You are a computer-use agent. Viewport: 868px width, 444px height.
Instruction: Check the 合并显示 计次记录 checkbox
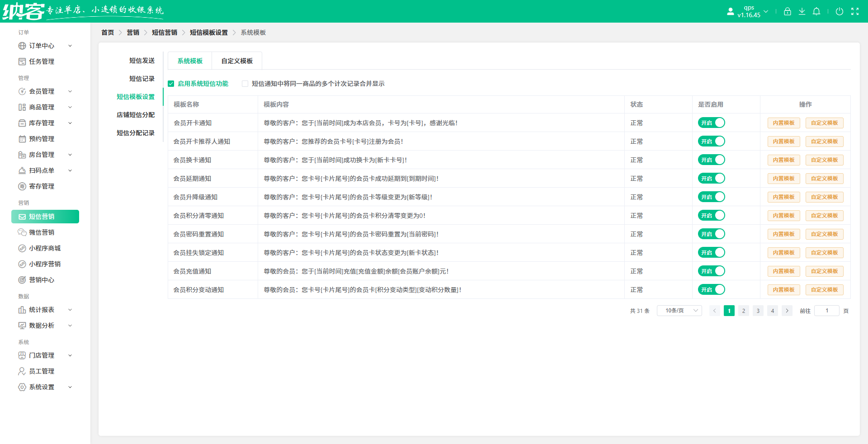click(x=245, y=84)
